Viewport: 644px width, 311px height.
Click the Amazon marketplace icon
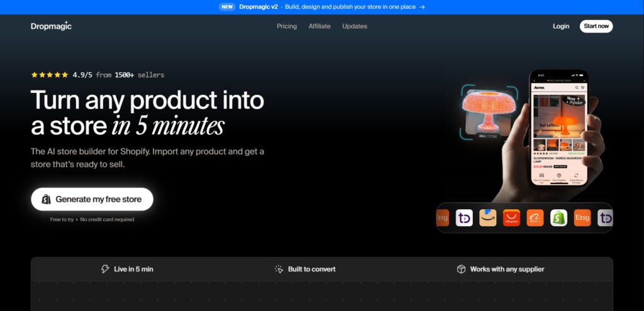pos(487,218)
